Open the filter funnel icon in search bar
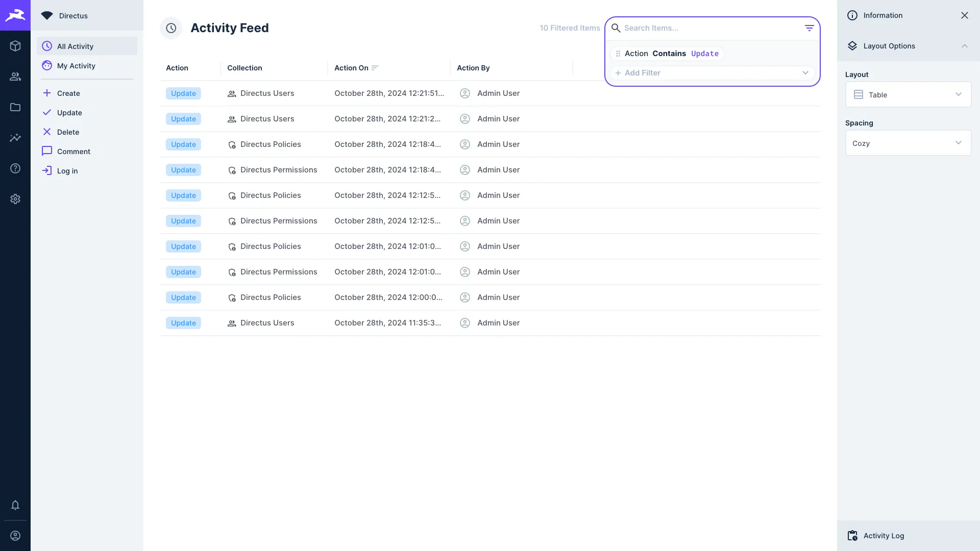Screen dimensions: 980x551 [x=810, y=28]
